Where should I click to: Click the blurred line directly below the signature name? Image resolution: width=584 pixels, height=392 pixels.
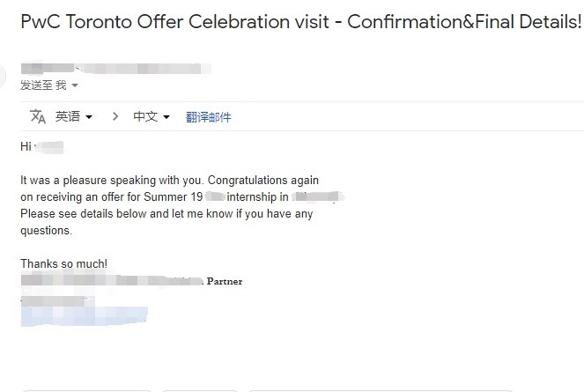tap(53, 300)
